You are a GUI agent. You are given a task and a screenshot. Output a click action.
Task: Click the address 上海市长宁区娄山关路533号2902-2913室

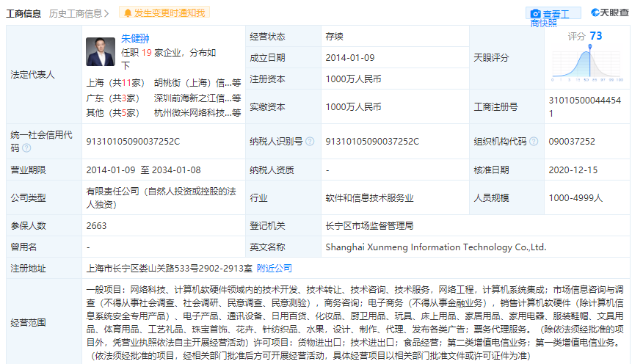click(x=170, y=269)
